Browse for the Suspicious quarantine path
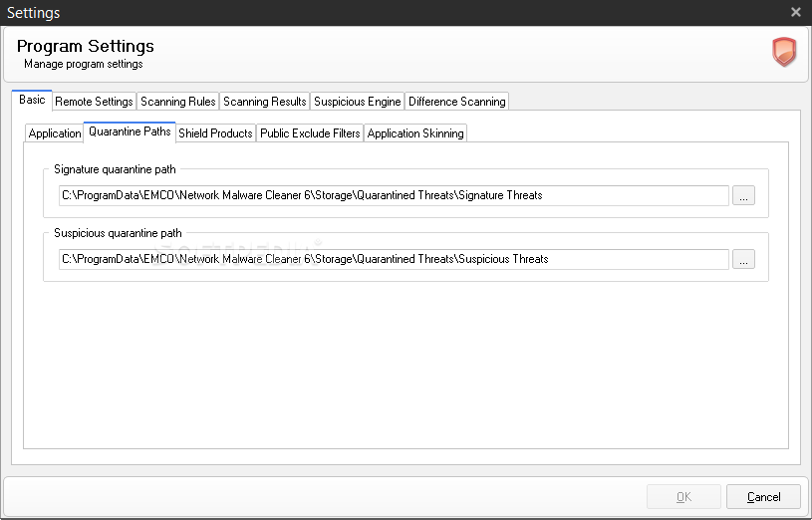The image size is (812, 520). [743, 259]
